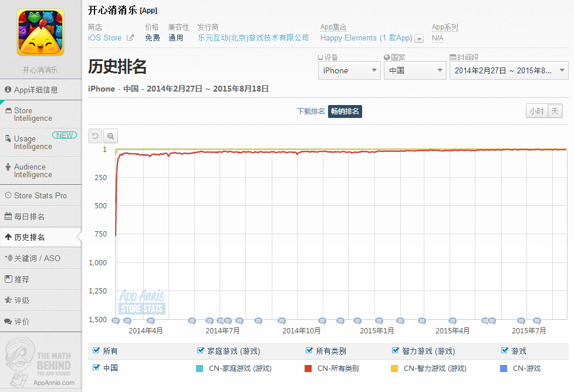Open the iOS Store external link icon

click(x=130, y=38)
